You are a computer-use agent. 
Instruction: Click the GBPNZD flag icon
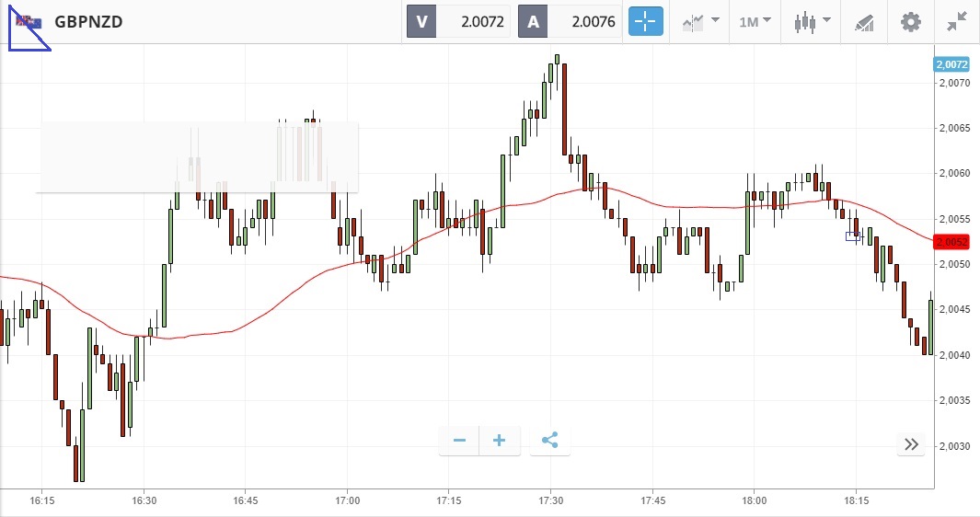tap(28, 21)
